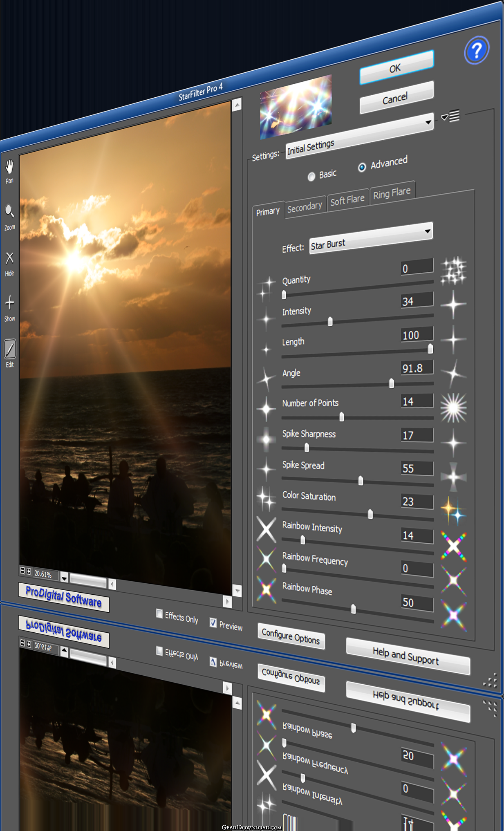Open the Settings dropdown showing Initial Settings
Screen dimensions: 504x831
coord(359,136)
